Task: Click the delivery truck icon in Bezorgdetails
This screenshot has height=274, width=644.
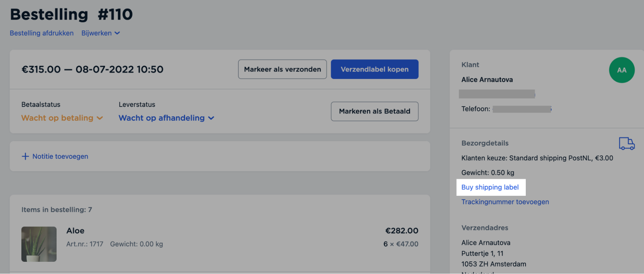Action: (626, 144)
